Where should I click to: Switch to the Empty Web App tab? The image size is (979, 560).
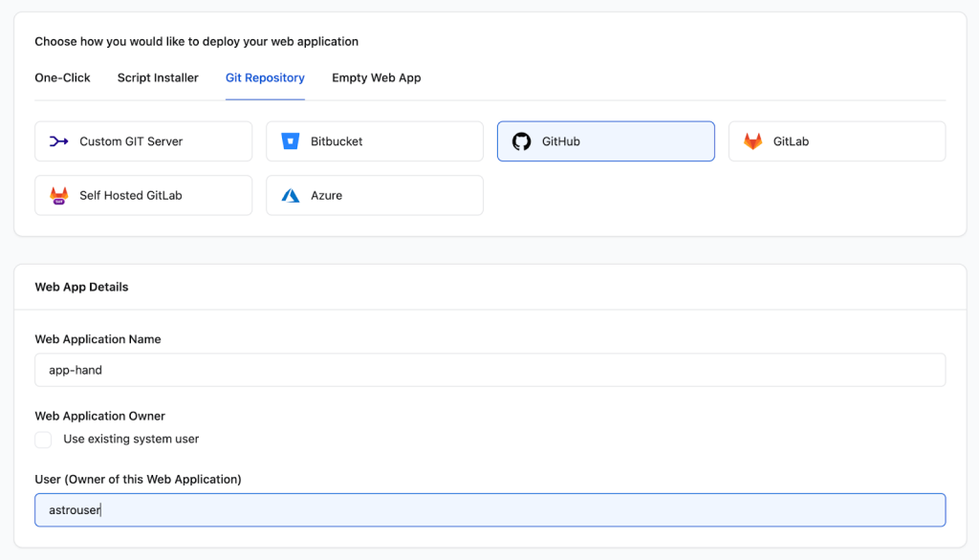tap(377, 78)
